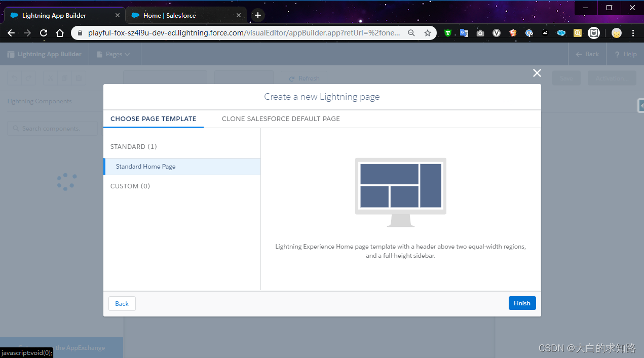Open the Chrome three-dot menu
Screen dimensions: 644x358
pos(633,33)
